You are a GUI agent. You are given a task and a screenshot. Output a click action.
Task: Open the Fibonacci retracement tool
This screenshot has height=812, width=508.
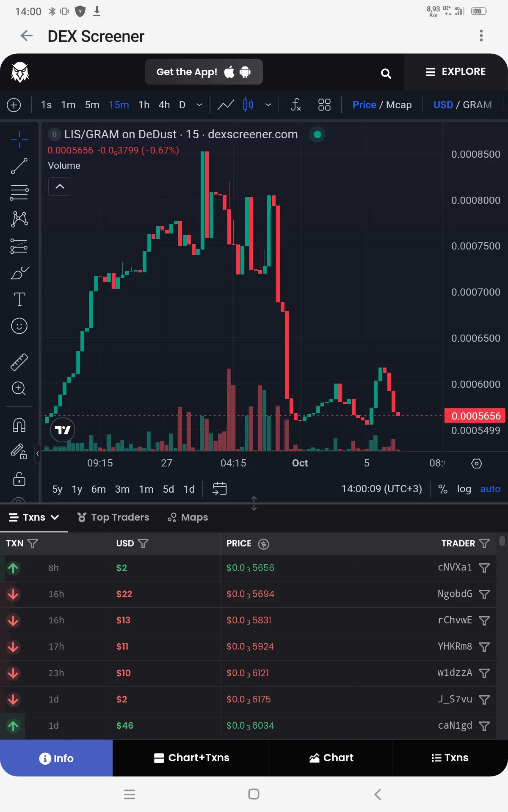[x=19, y=192]
